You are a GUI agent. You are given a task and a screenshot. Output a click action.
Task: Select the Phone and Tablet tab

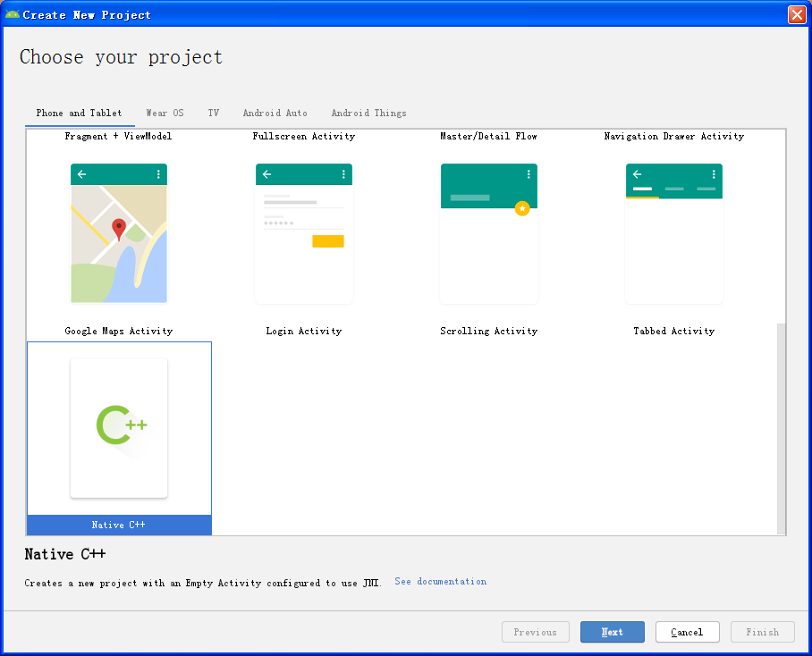80,113
